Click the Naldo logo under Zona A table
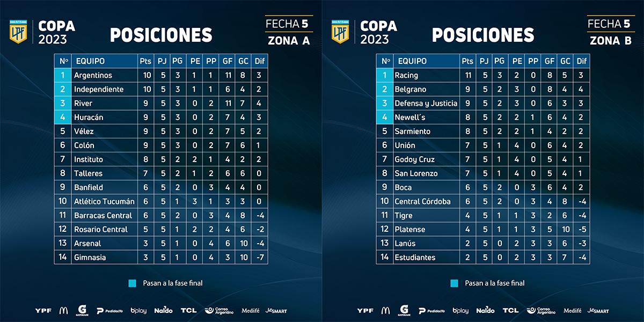 [163, 310]
